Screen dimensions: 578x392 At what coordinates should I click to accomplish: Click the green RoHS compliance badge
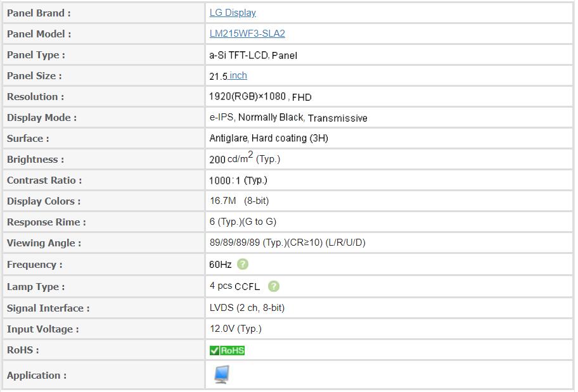pyautogui.click(x=227, y=350)
